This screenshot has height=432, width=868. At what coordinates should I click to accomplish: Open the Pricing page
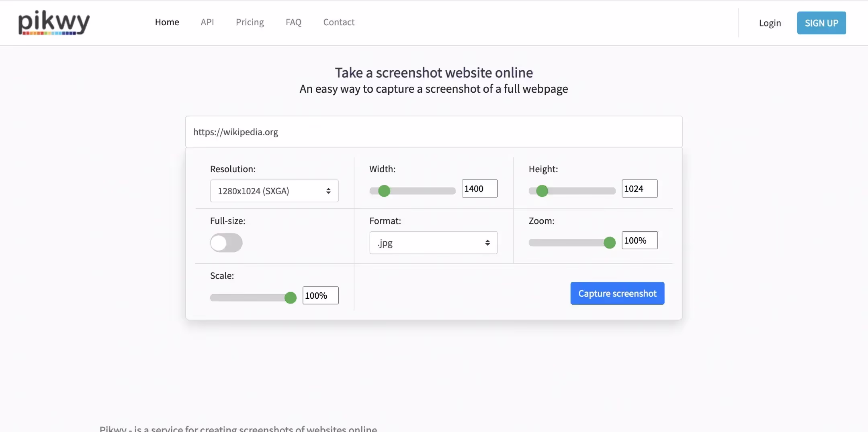tap(250, 22)
